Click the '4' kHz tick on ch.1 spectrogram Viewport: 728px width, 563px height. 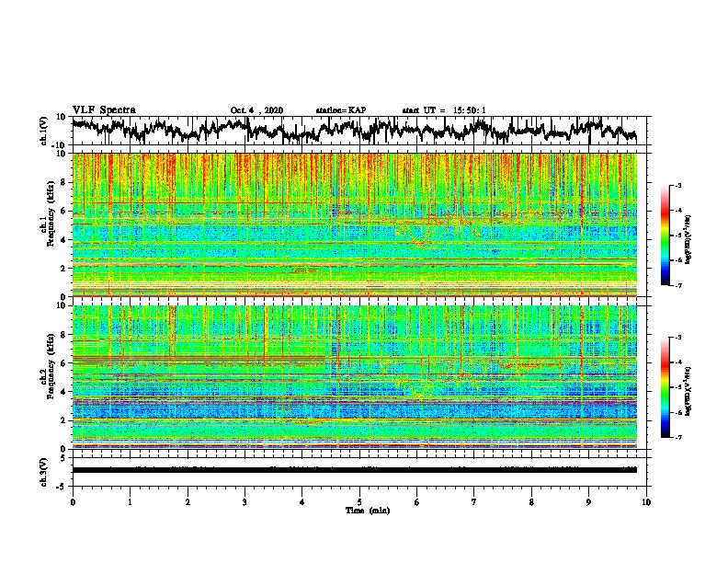click(64, 239)
